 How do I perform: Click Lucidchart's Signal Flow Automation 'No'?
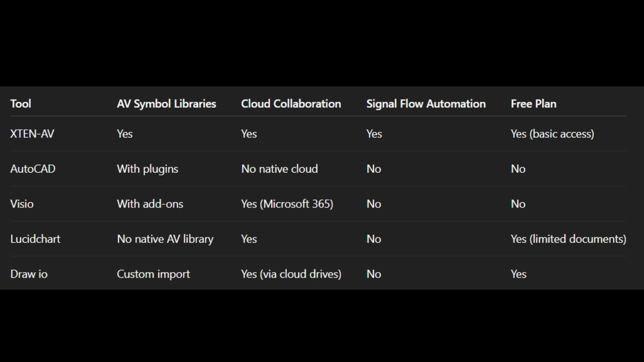pos(374,239)
